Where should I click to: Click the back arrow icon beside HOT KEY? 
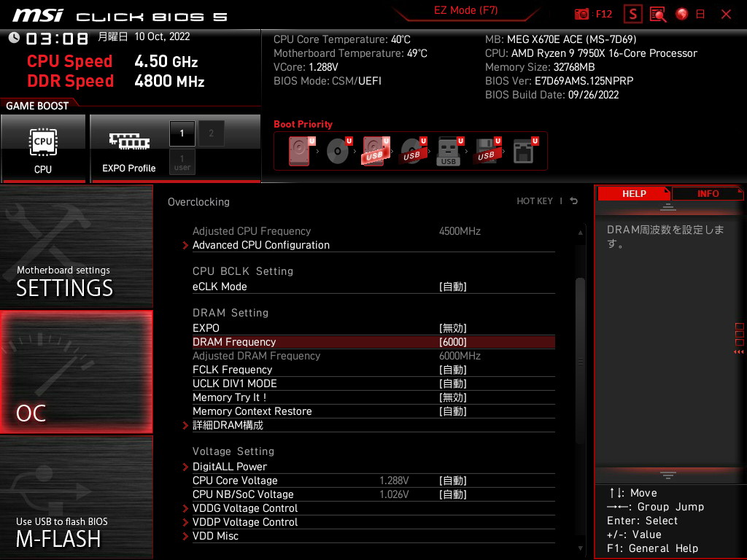click(x=574, y=201)
